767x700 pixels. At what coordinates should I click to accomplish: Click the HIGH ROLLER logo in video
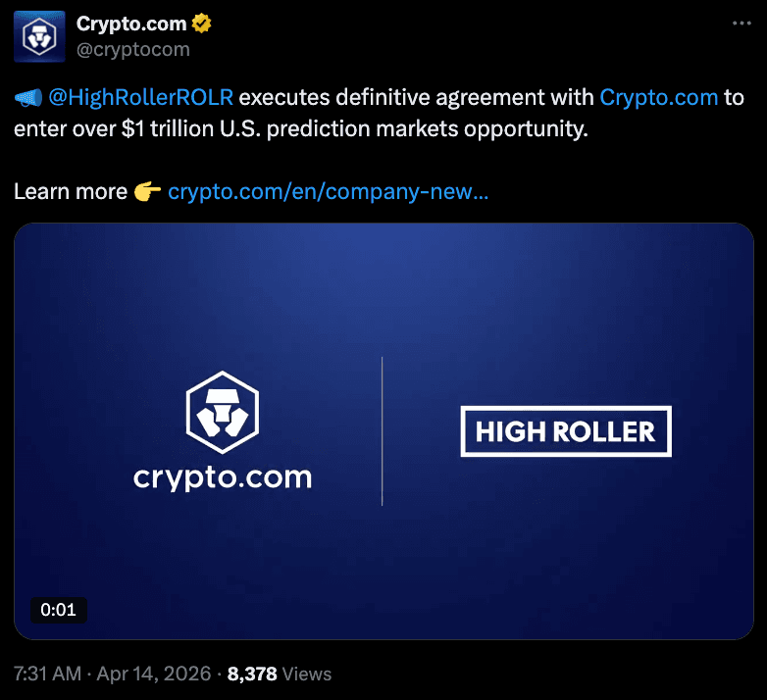coord(566,431)
